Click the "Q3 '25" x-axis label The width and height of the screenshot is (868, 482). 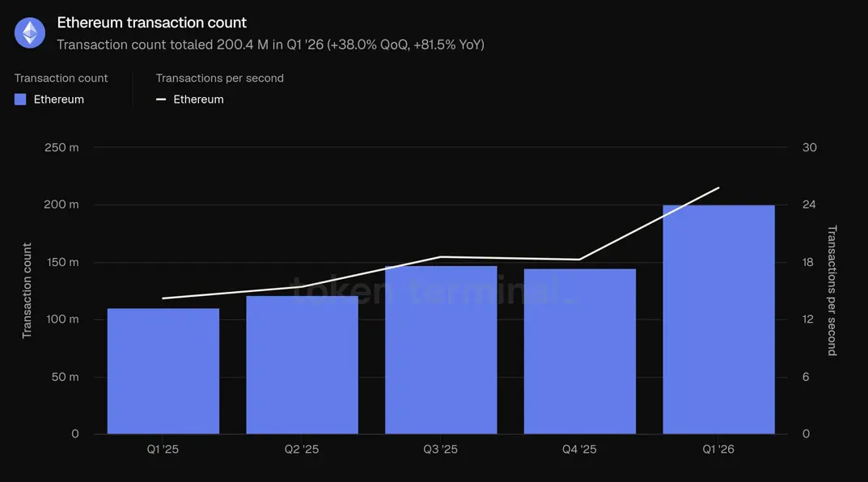[441, 450]
